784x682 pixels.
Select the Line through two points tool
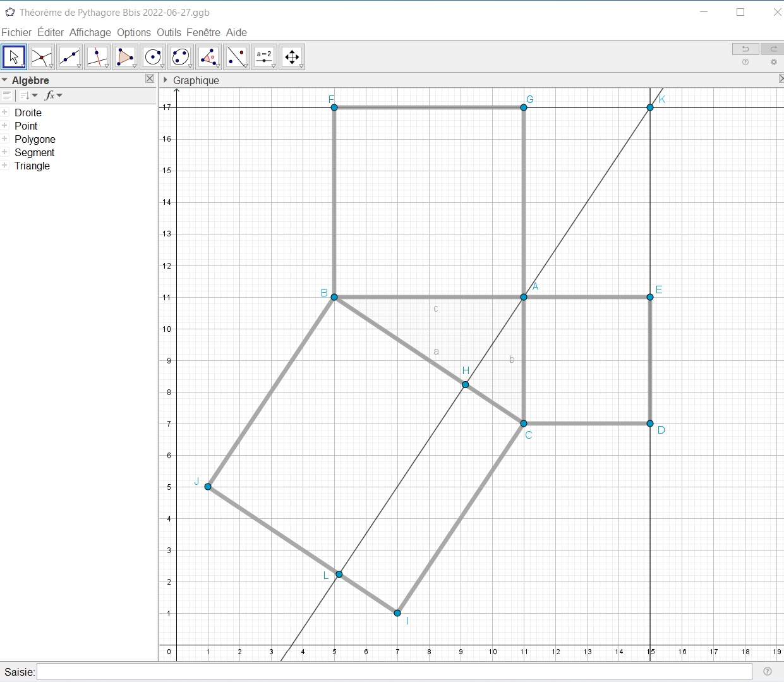tap(69, 57)
